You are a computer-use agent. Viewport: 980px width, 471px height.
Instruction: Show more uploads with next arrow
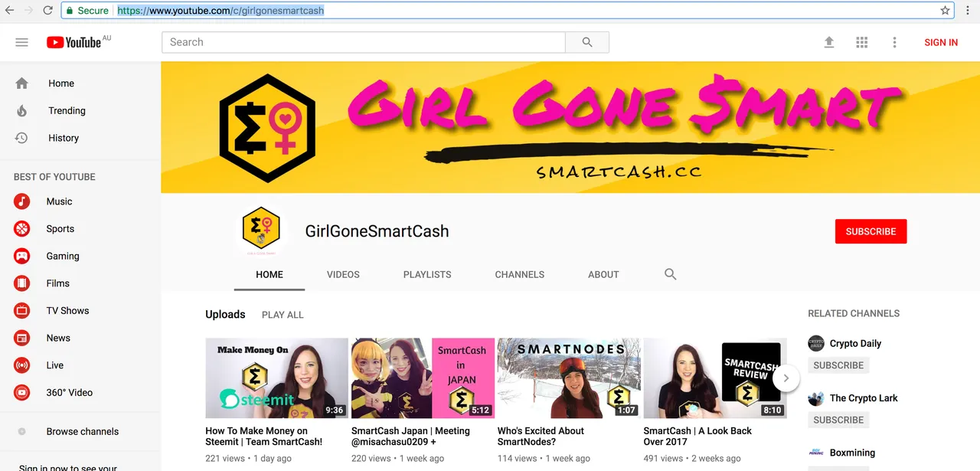[x=786, y=378]
